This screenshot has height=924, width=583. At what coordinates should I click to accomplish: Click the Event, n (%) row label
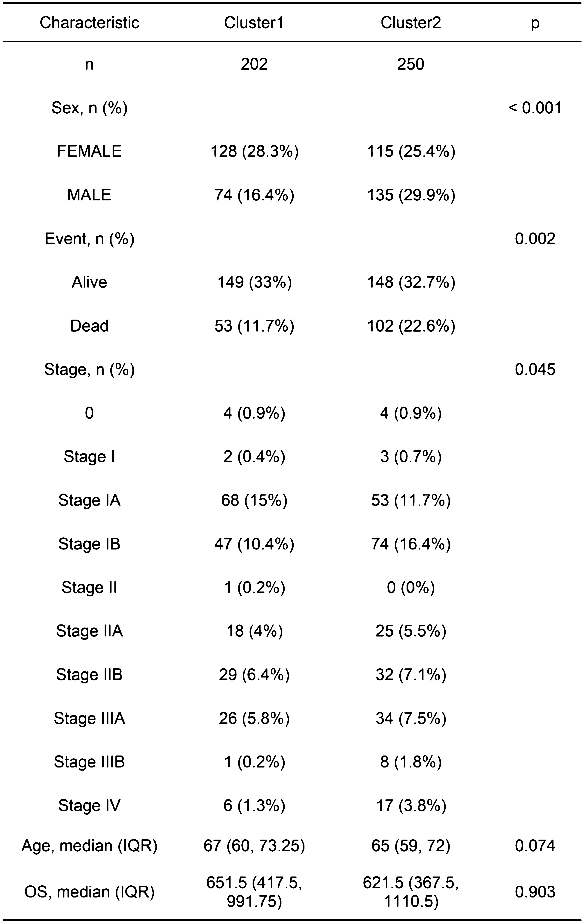coord(89,239)
